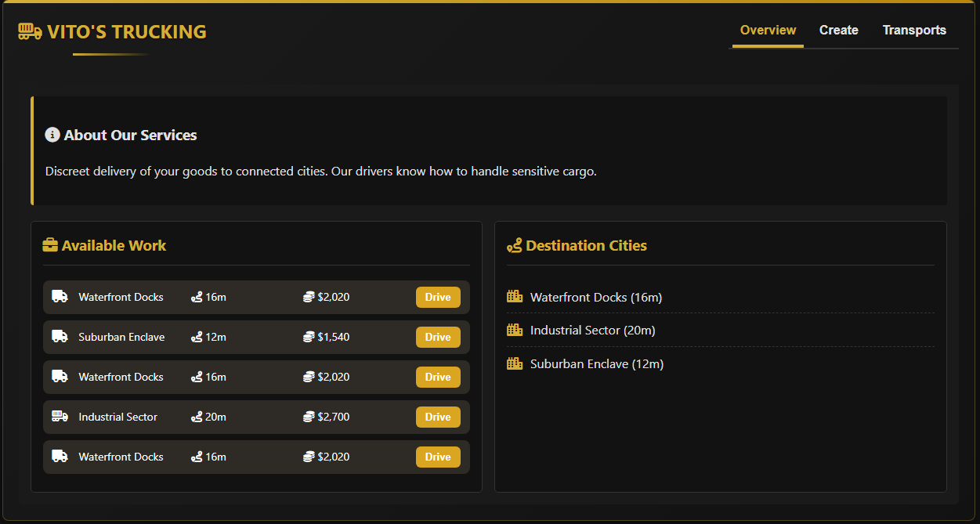Click the Discreet delivery description text
Screen dimensions: 980x524
tap(321, 172)
